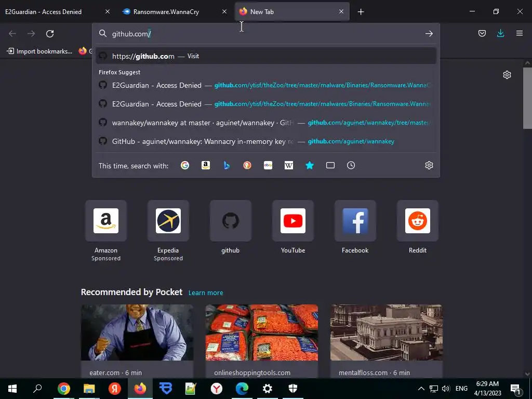Open the new tab page settings gear
The height and width of the screenshot is (399, 532).
coord(507,75)
